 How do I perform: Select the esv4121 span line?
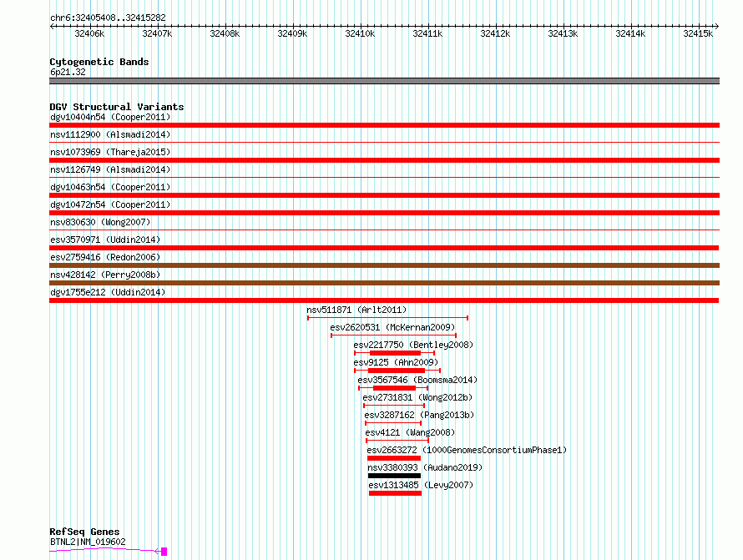[397, 441]
